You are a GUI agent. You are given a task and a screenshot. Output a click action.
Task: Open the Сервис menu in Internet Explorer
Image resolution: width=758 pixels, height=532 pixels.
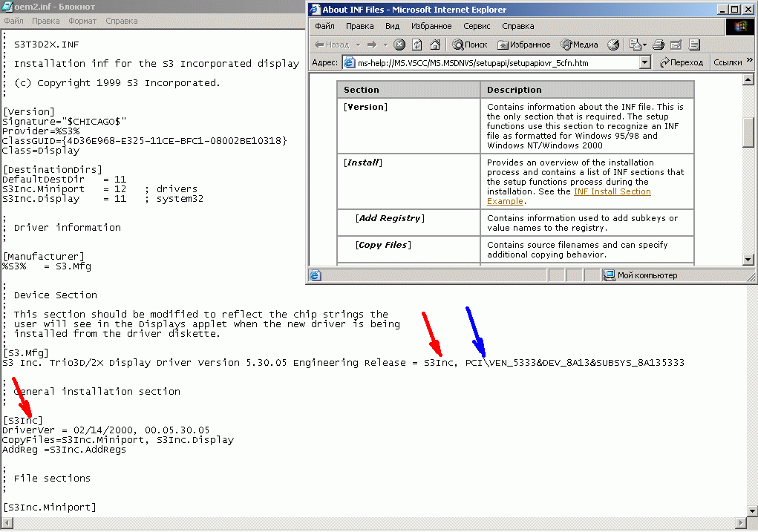pos(477,26)
